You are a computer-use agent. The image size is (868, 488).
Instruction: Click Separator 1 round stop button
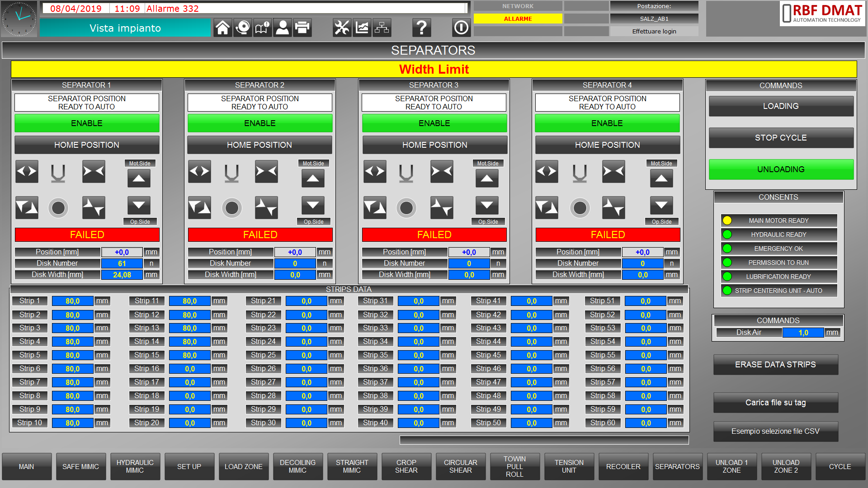point(58,208)
